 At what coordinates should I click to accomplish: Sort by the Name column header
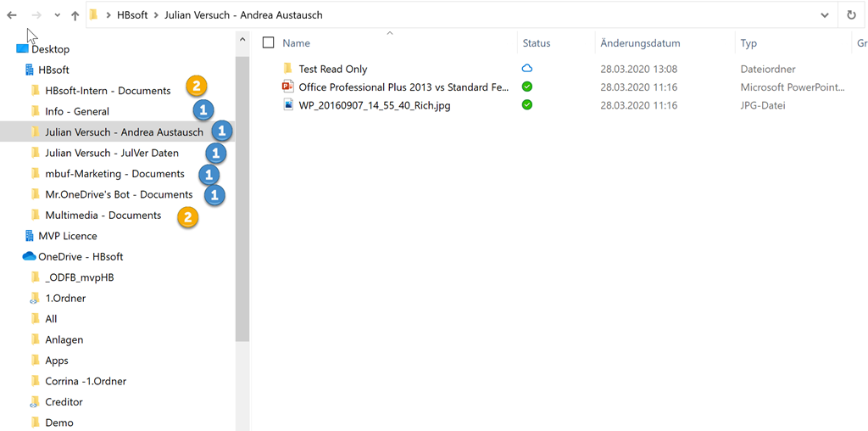coord(296,43)
